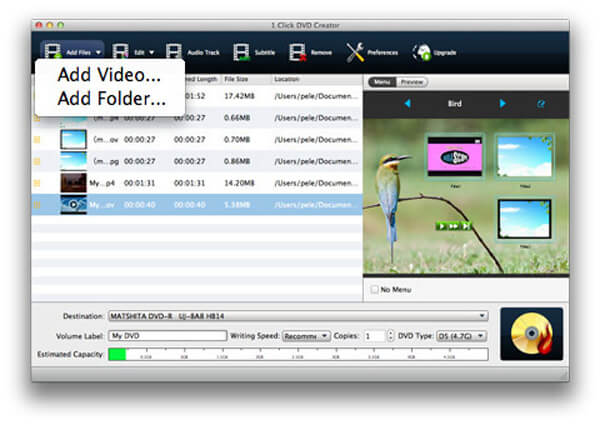600x425 pixels.
Task: Open Preferences tools icon
Action: click(x=355, y=52)
